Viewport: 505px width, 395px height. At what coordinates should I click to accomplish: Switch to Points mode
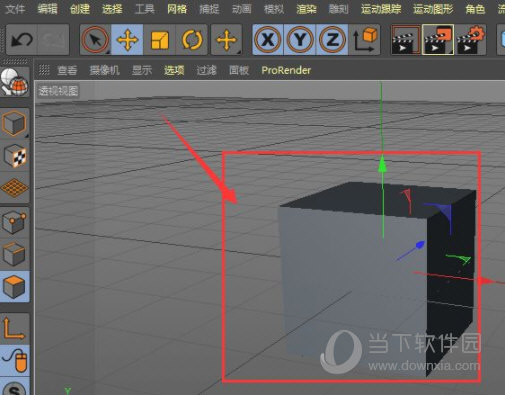click(x=14, y=222)
